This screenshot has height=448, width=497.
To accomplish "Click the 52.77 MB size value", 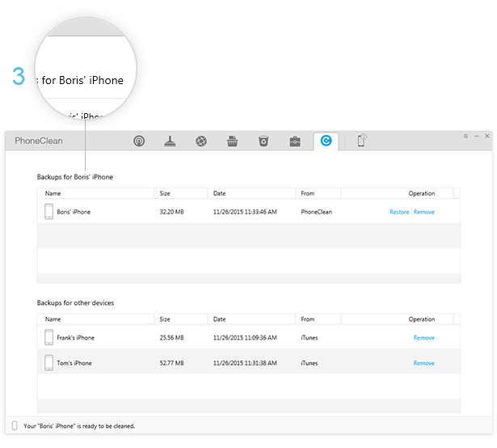I will [171, 363].
